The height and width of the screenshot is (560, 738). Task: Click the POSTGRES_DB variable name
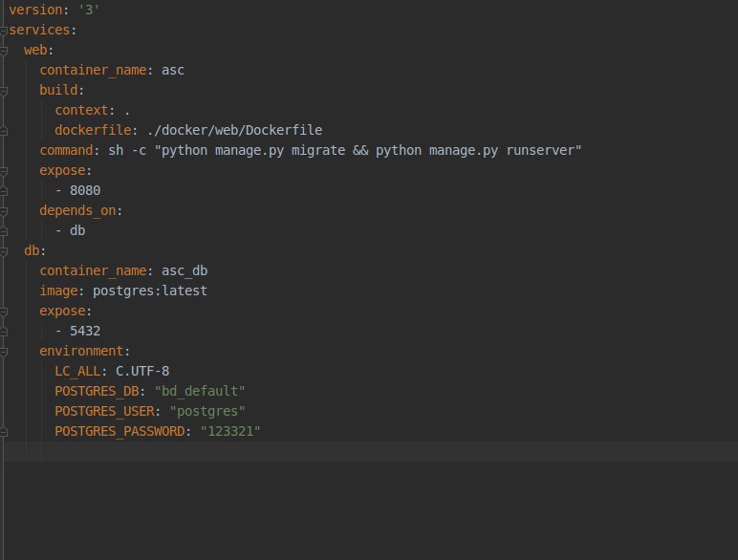(97, 391)
